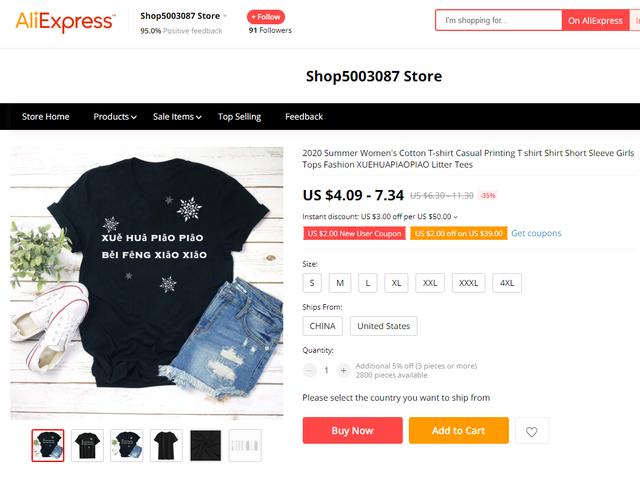
Task: Increase quantity with plus button
Action: tap(343, 370)
